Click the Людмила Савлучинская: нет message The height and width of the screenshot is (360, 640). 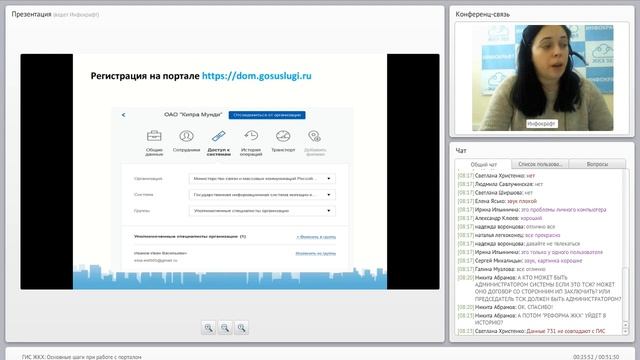(x=500, y=184)
